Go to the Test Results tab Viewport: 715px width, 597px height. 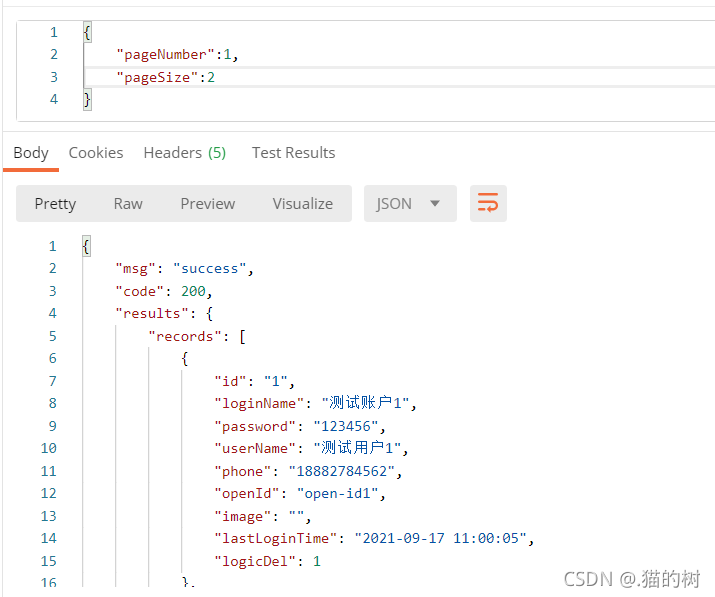point(293,153)
